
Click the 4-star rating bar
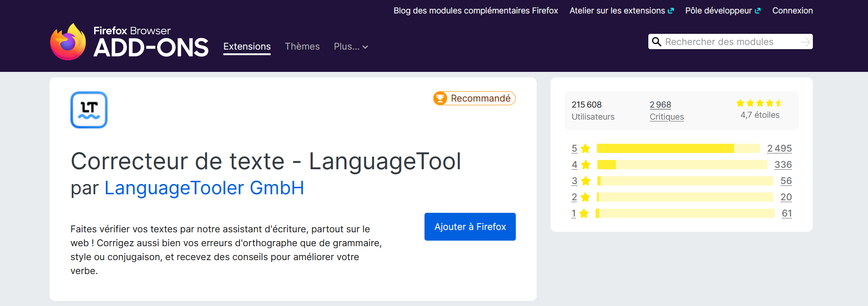click(x=682, y=165)
